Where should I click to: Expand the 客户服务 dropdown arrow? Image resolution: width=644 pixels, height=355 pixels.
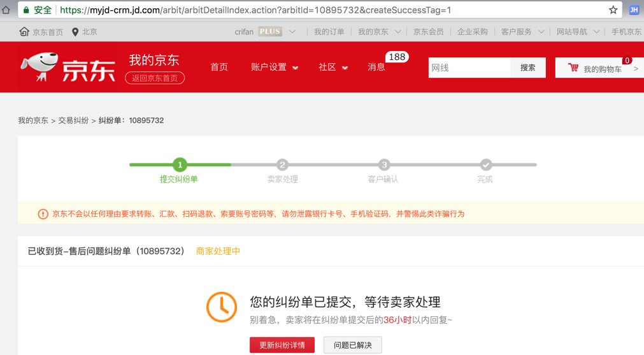(x=541, y=32)
